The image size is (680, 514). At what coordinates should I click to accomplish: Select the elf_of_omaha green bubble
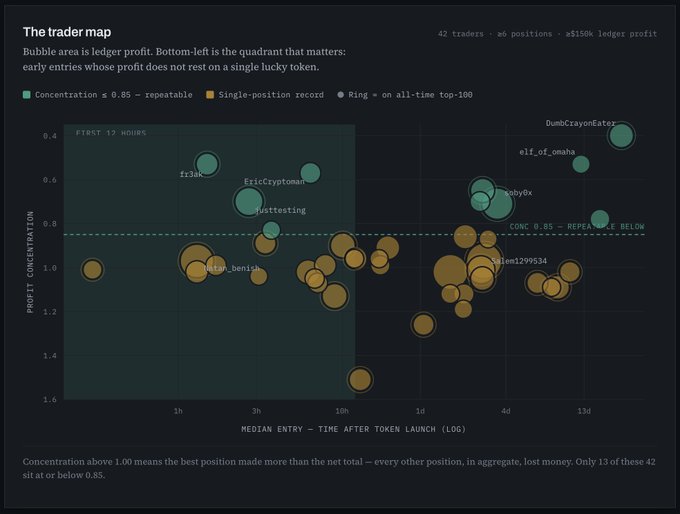pyautogui.click(x=581, y=164)
